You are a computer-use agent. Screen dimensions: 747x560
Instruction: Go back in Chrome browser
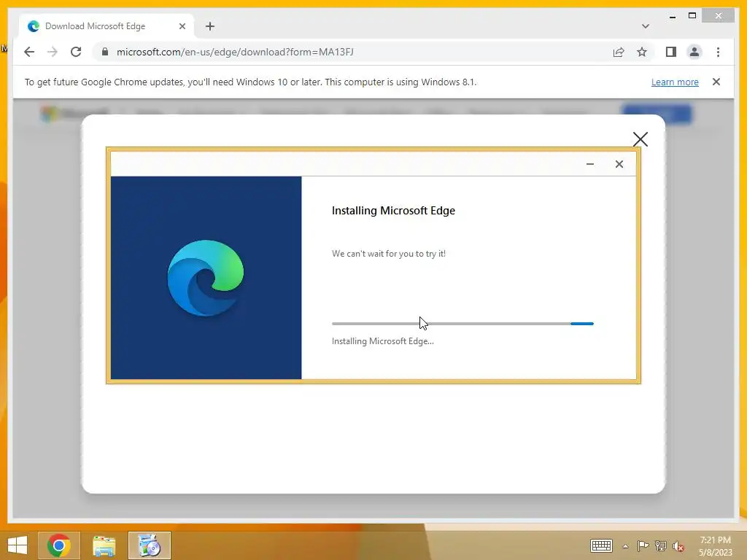click(29, 52)
